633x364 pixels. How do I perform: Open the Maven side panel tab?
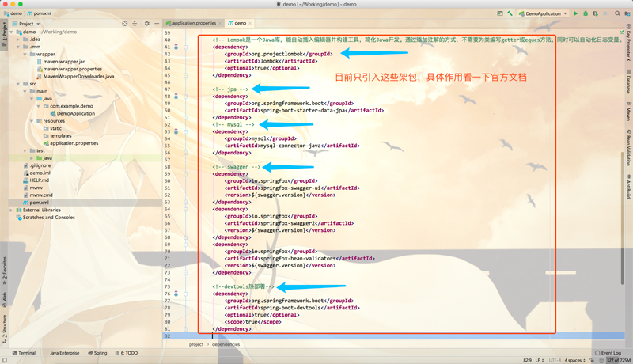(628, 112)
